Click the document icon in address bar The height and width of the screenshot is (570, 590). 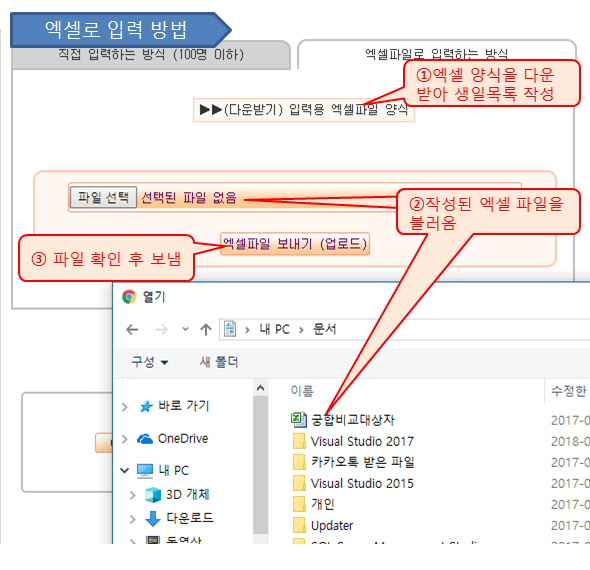coord(230,329)
